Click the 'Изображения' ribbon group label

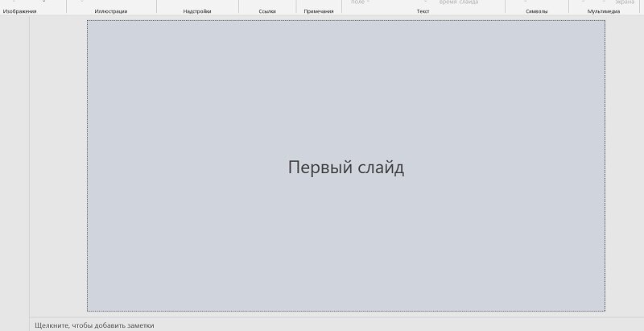point(19,11)
